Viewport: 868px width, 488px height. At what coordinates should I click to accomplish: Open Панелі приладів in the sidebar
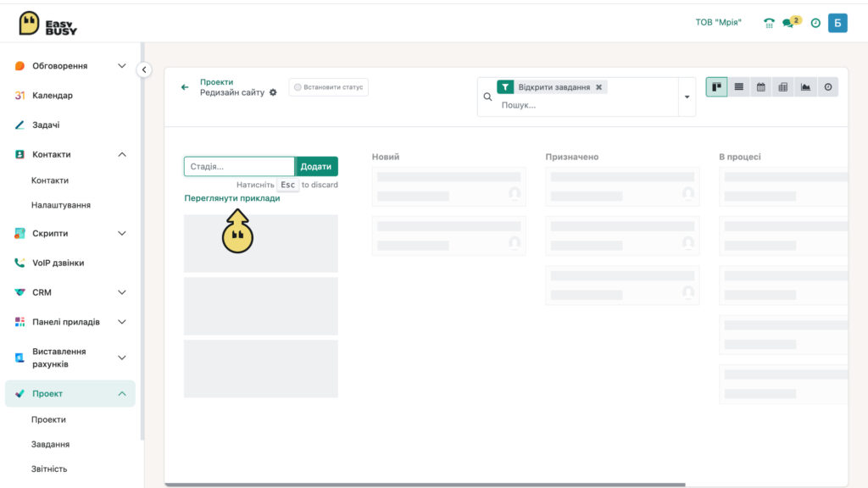66,322
